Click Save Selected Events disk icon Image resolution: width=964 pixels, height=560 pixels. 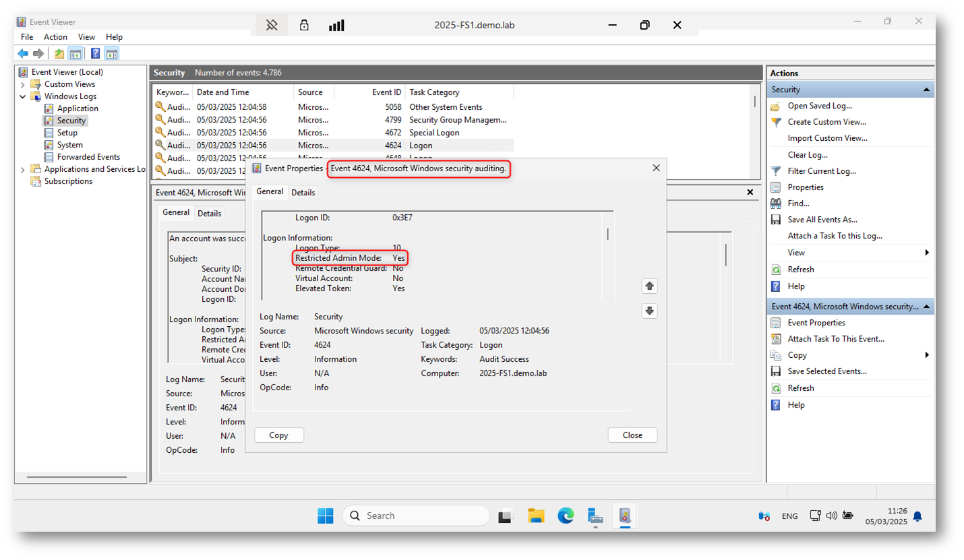pyautogui.click(x=775, y=371)
